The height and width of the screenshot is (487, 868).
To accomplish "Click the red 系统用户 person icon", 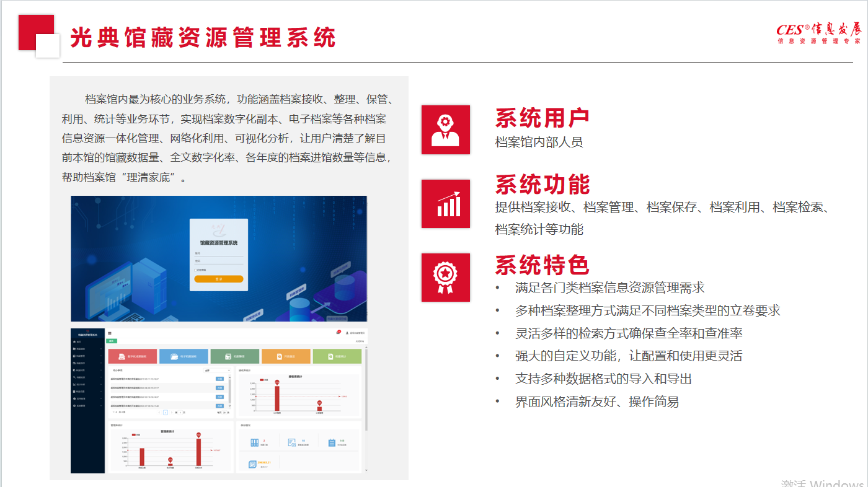I will point(446,130).
